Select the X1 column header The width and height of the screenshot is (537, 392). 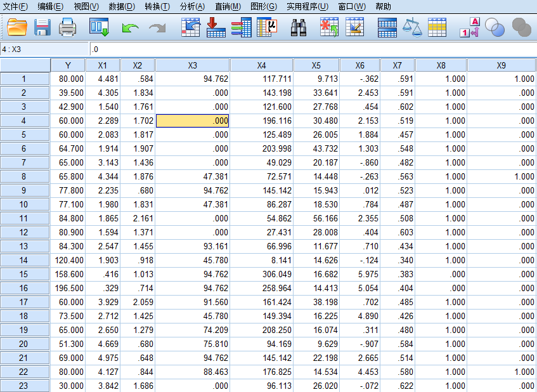point(103,65)
